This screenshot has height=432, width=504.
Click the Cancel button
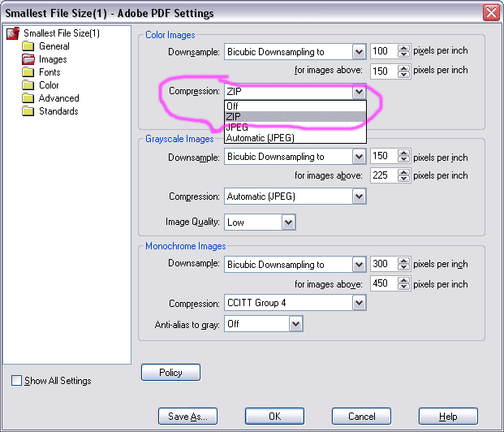coord(361,417)
